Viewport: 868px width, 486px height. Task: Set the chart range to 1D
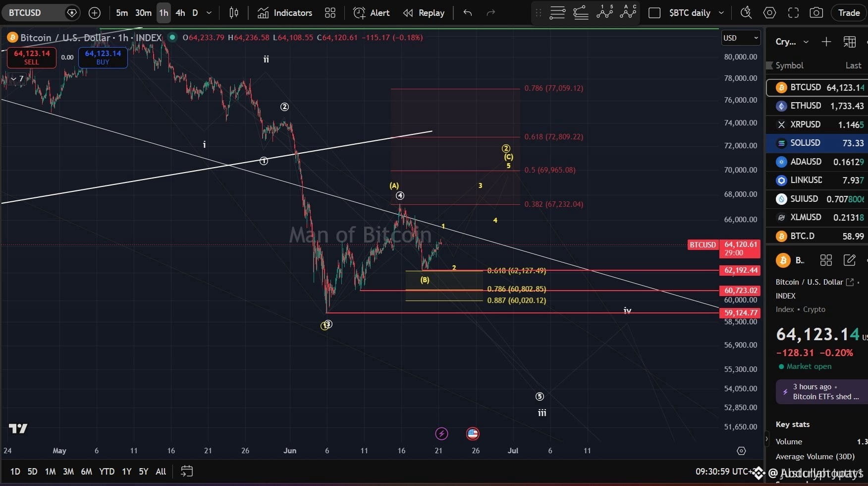(15, 472)
